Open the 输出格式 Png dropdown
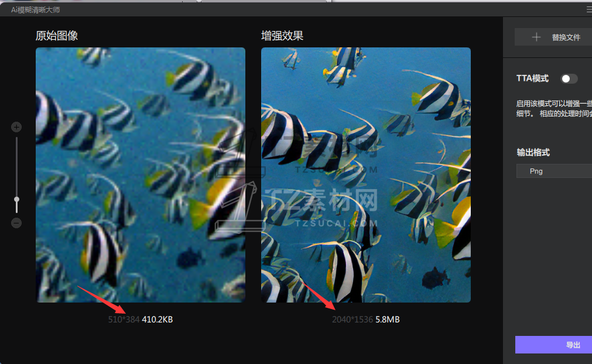The height and width of the screenshot is (364, 592). pyautogui.click(x=554, y=171)
